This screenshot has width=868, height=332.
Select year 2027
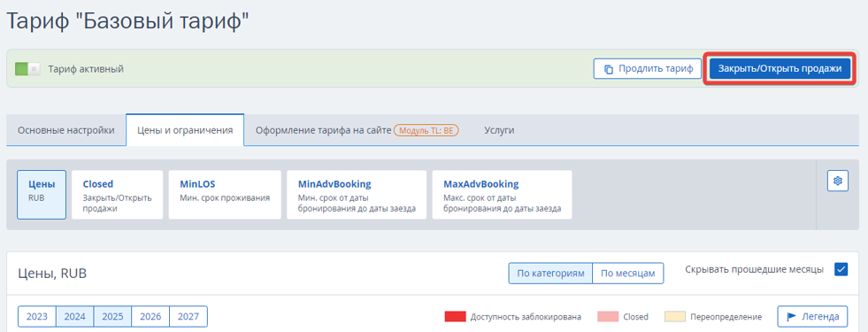tap(188, 316)
